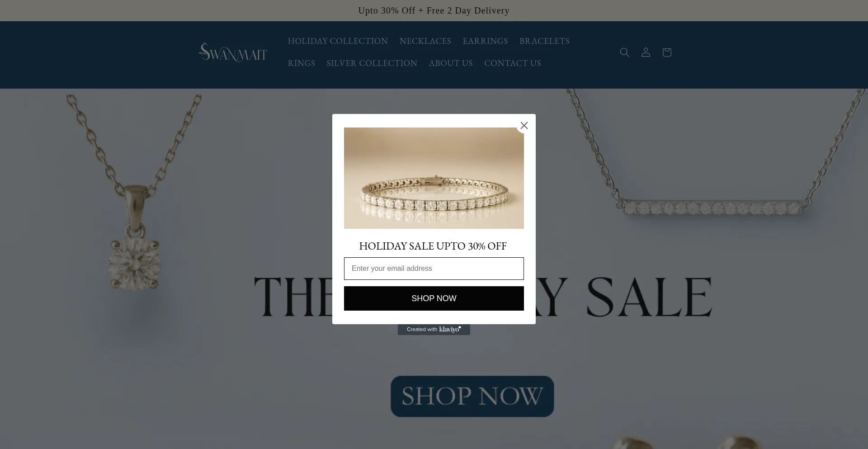
Task: Click the Holiday Sale hero banner headline
Action: coord(483,296)
